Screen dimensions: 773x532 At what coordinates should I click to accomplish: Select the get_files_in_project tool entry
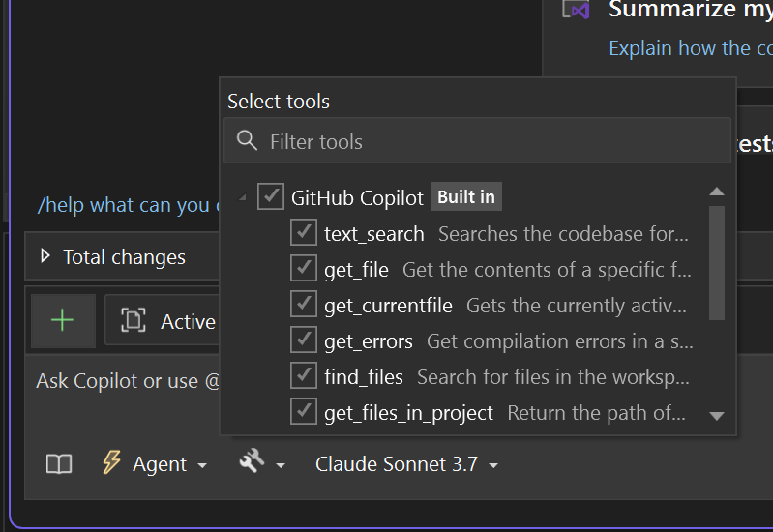408,412
